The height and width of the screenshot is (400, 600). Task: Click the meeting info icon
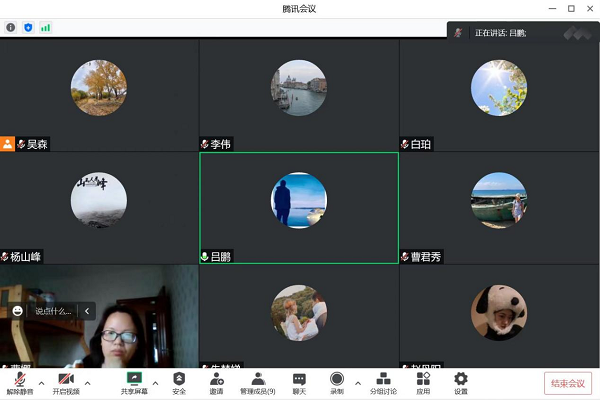(11, 28)
